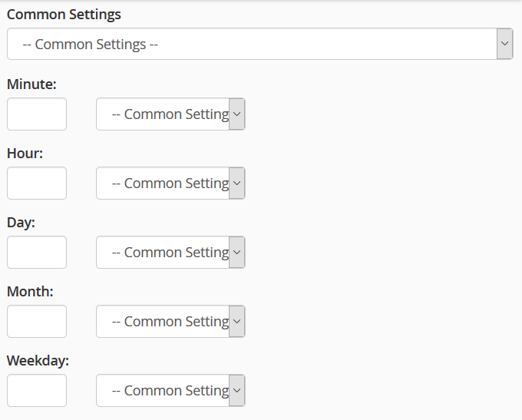This screenshot has height=420, width=522.
Task: Click the Weekday field label
Action: pyautogui.click(x=38, y=360)
